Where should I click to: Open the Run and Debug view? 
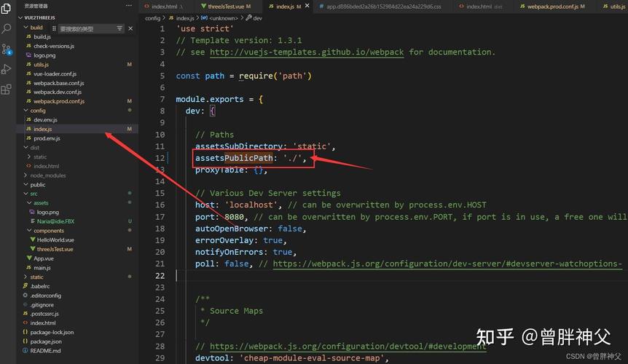pos(7,70)
